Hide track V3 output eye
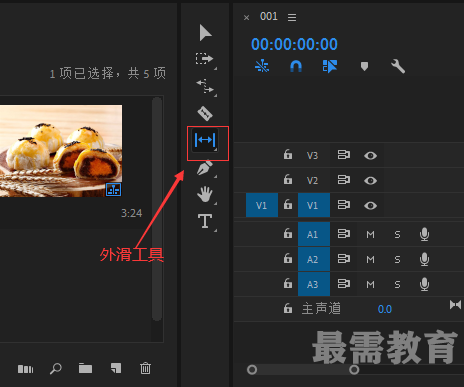Image resolution: width=464 pixels, height=387 pixels. [x=370, y=155]
